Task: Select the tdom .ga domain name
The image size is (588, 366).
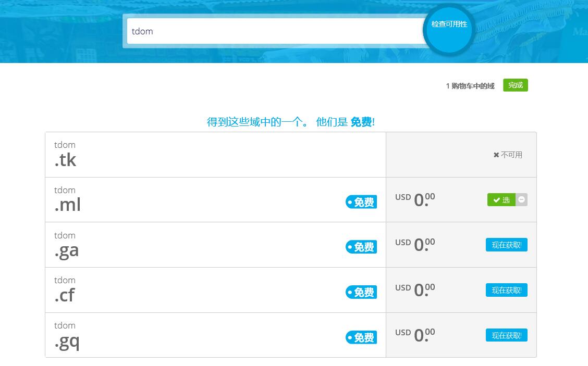Action: point(67,245)
